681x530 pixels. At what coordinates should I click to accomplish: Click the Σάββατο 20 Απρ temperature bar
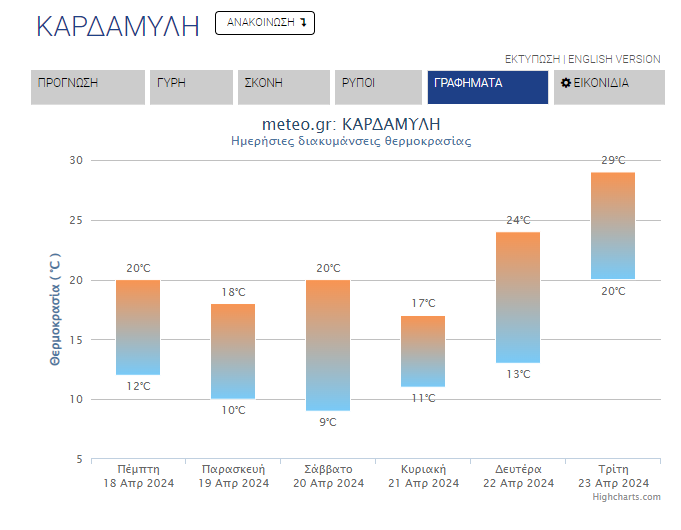[328, 345]
